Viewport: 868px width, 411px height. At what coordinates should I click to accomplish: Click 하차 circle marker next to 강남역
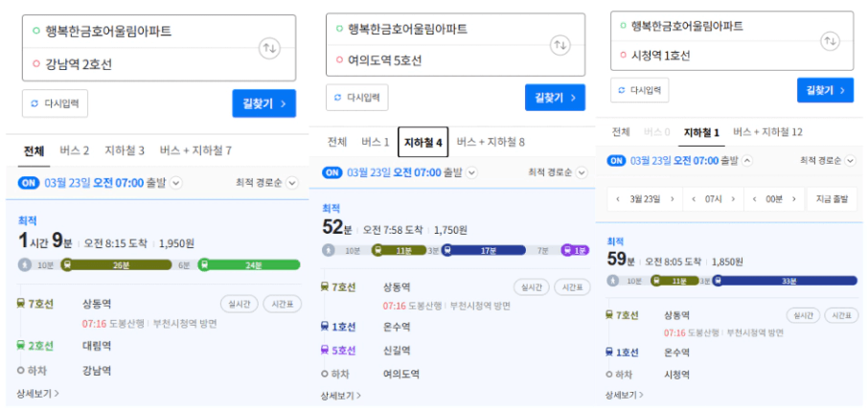click(20, 371)
